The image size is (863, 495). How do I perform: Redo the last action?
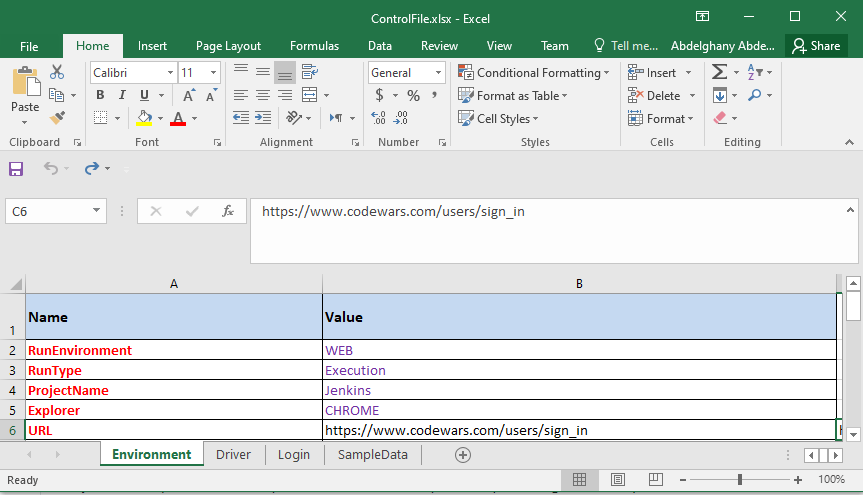(92, 168)
